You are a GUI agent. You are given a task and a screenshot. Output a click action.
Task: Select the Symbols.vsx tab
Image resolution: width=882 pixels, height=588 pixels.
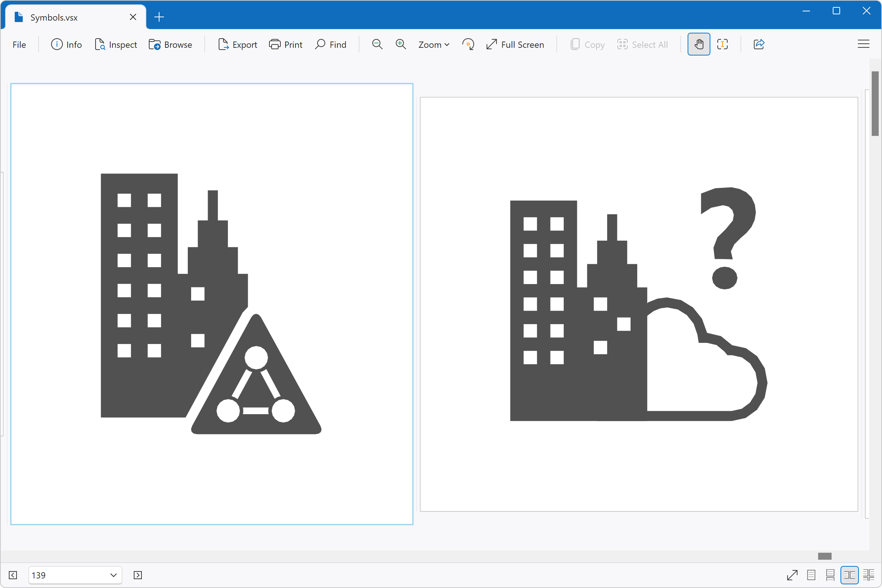[54, 17]
